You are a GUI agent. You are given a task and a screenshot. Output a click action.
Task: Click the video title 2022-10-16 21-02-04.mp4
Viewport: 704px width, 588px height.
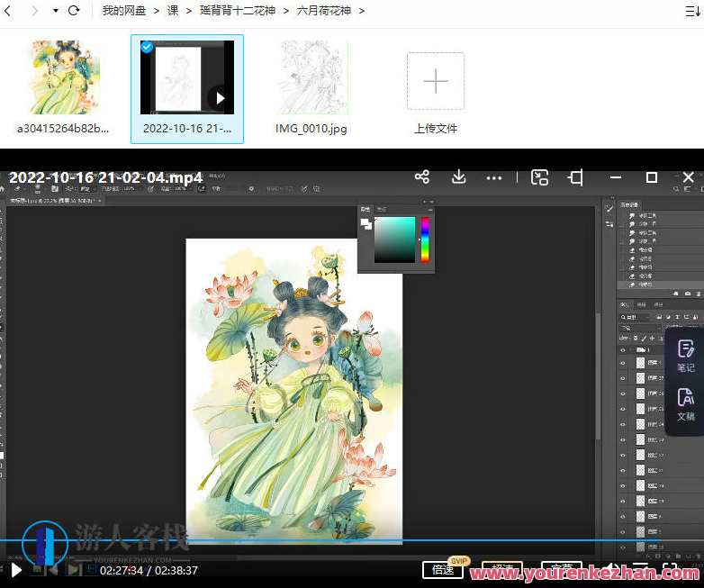tap(106, 177)
